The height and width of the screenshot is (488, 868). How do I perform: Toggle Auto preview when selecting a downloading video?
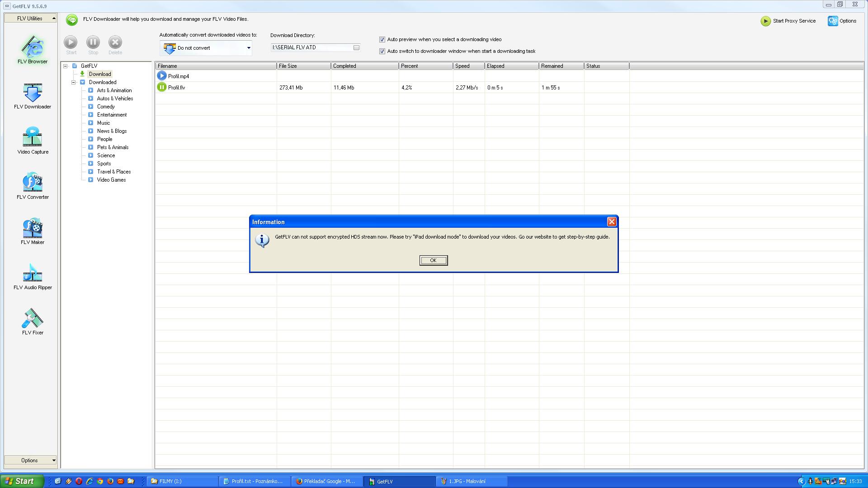pos(382,40)
